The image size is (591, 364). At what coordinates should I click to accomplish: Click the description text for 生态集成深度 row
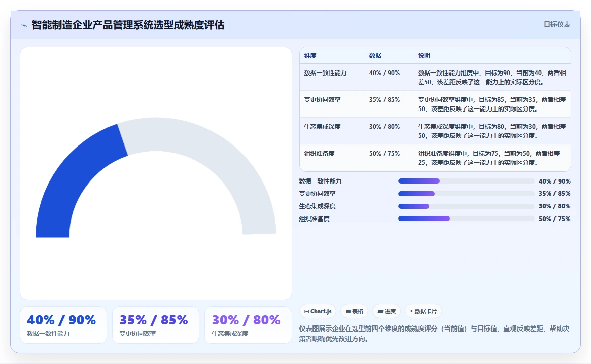click(x=492, y=131)
